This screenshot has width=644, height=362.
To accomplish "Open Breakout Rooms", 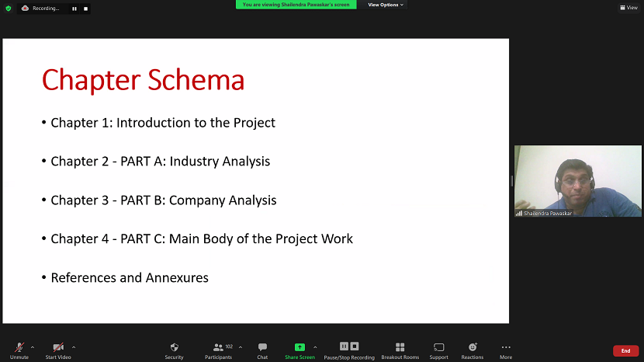I will point(400,348).
